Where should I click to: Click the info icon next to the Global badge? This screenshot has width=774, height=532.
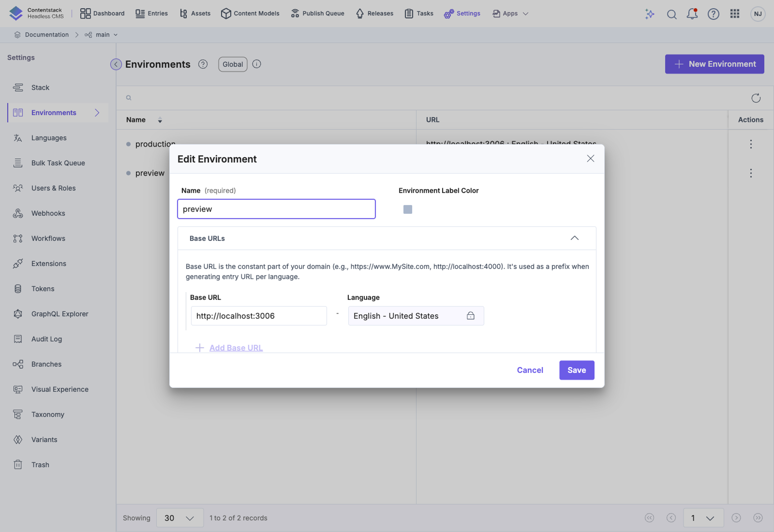[x=256, y=64]
